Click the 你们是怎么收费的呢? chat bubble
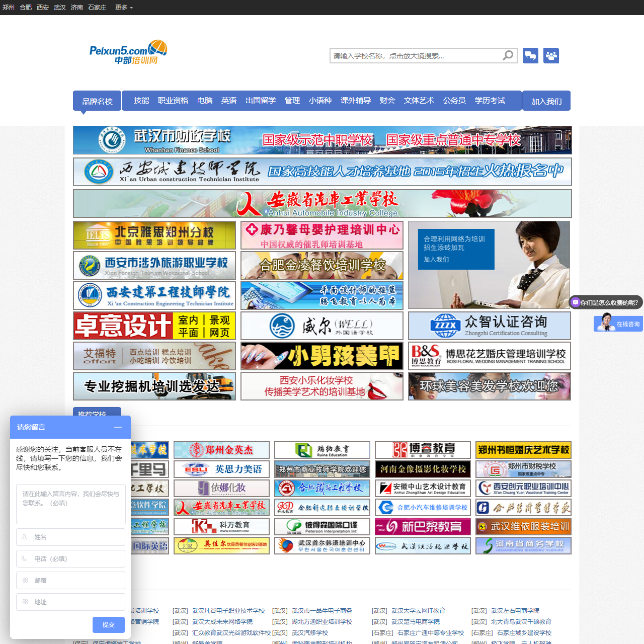Image resolution: width=644 pixels, height=644 pixels. (606, 302)
